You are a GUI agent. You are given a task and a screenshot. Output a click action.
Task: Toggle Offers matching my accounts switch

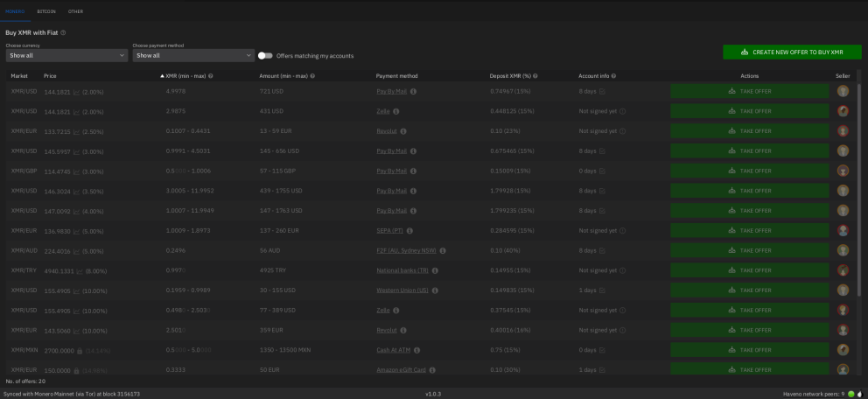click(x=266, y=55)
